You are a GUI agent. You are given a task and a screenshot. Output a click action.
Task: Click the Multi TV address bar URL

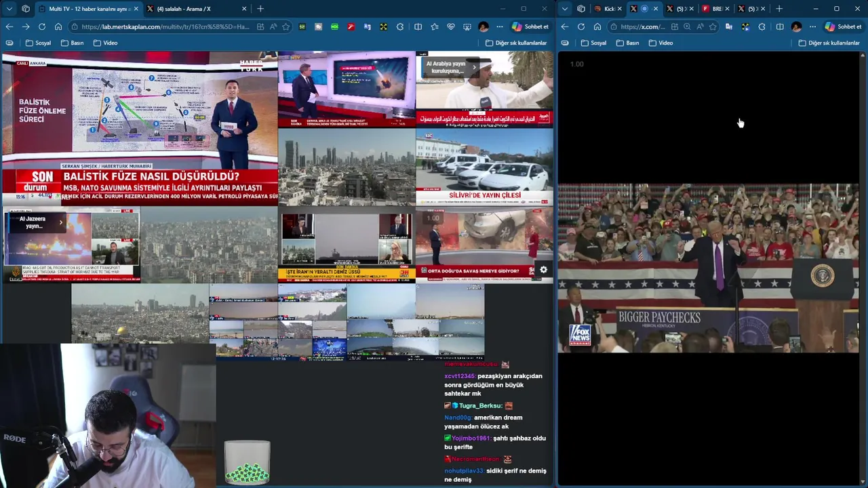point(165,26)
